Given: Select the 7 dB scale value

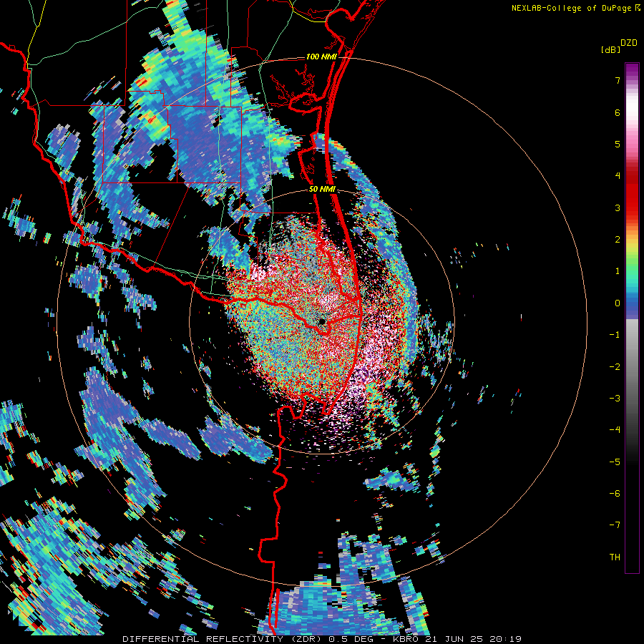Looking at the screenshot, I should [618, 81].
